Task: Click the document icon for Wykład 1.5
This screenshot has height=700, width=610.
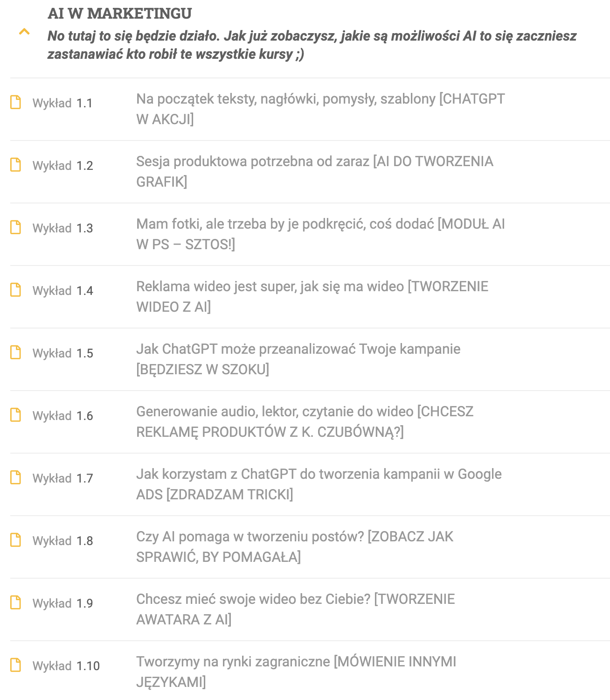Action: coord(16,352)
